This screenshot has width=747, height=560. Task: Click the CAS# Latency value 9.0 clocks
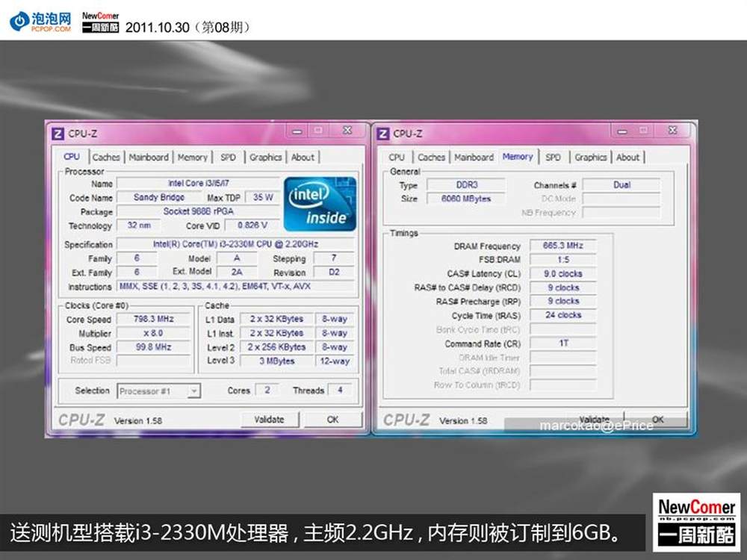click(563, 274)
